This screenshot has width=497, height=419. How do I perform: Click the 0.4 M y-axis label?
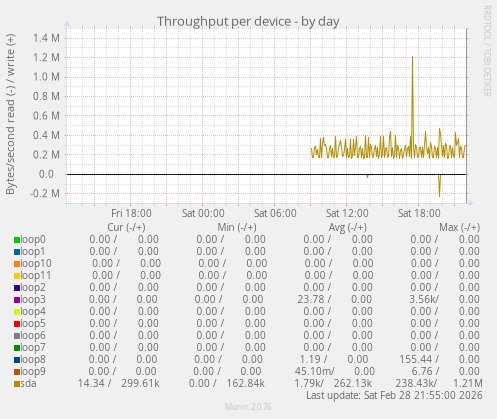coord(46,135)
